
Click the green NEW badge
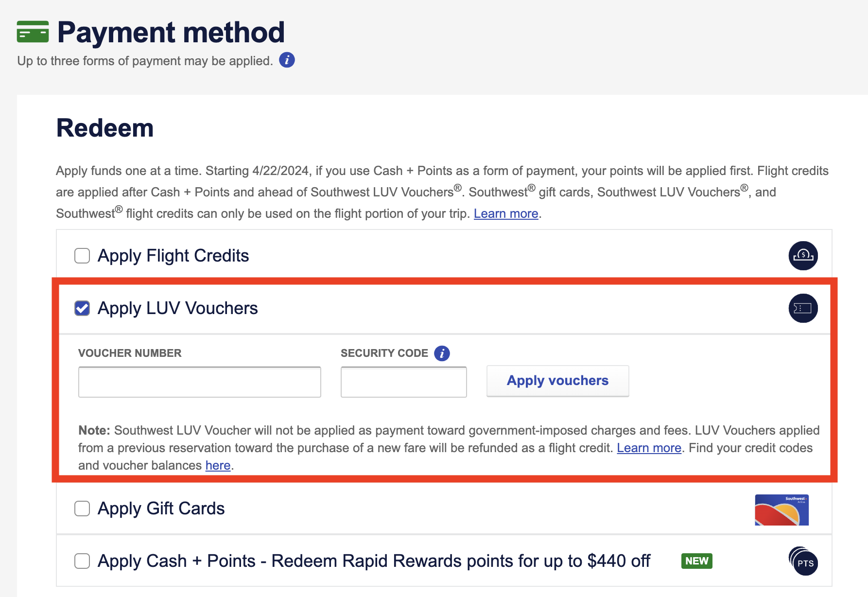coord(696,561)
